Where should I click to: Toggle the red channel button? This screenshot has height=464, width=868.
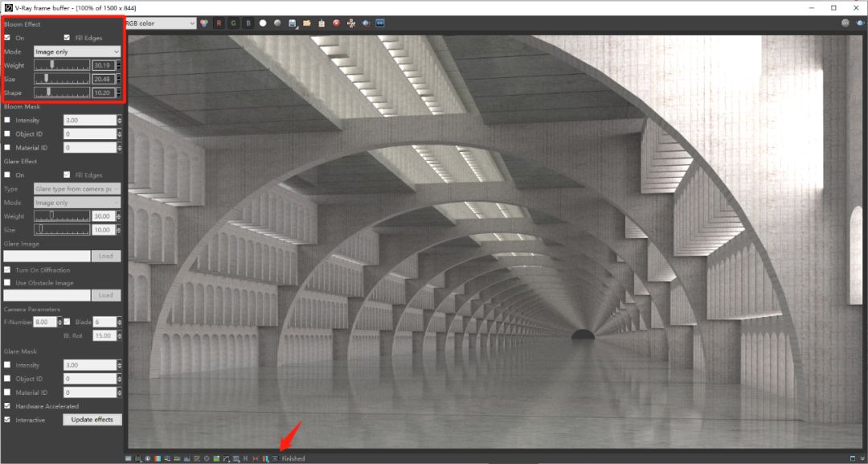tap(219, 23)
